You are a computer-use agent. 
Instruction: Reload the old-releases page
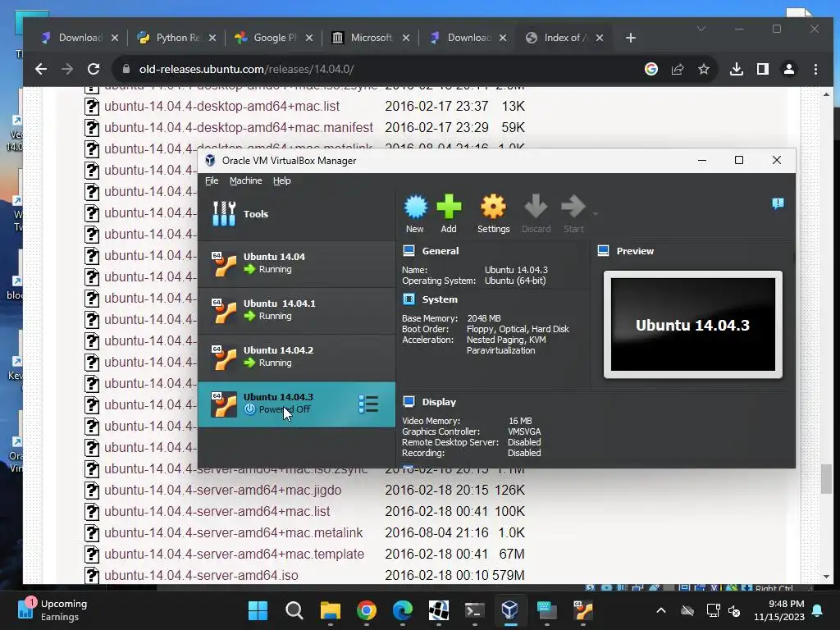pyautogui.click(x=94, y=69)
